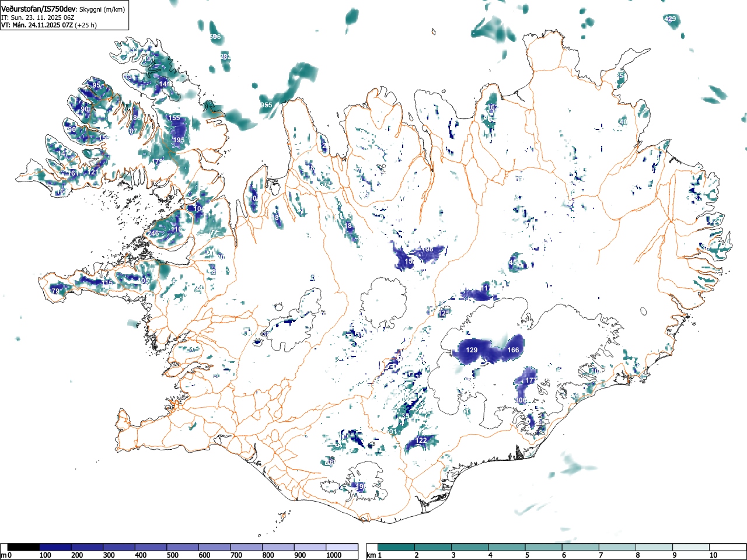747x560 pixels.
Task: Click the 191 value in the northern Westfjords
Action: pos(149,59)
